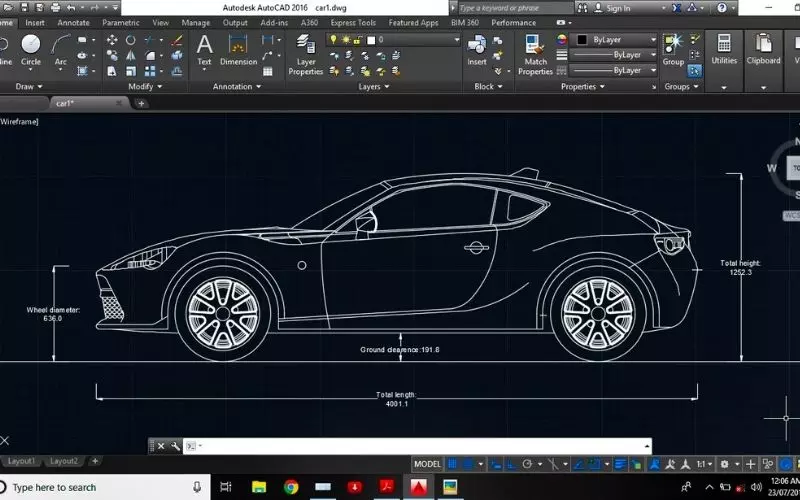Open the Featured Apps tab
The width and height of the screenshot is (800, 500).
(x=413, y=22)
